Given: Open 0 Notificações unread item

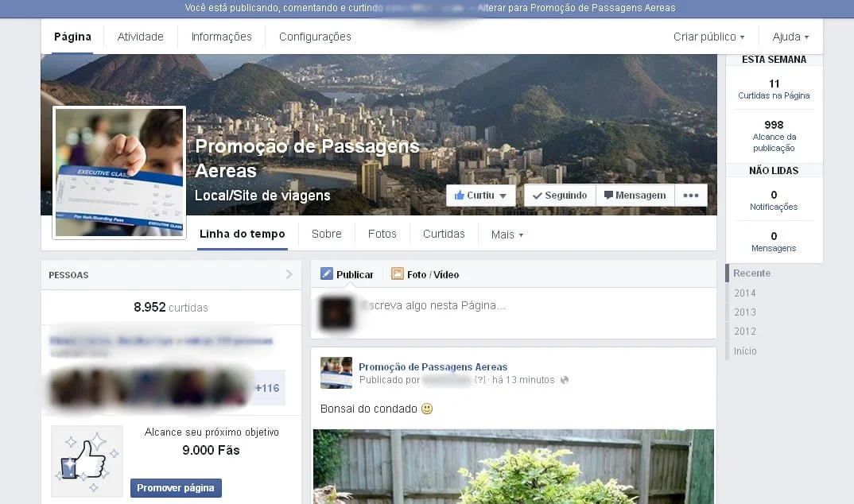Looking at the screenshot, I should [x=774, y=200].
